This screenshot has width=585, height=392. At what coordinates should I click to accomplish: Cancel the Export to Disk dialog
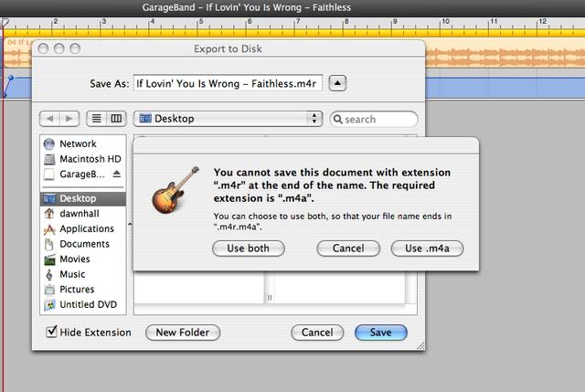pos(317,333)
